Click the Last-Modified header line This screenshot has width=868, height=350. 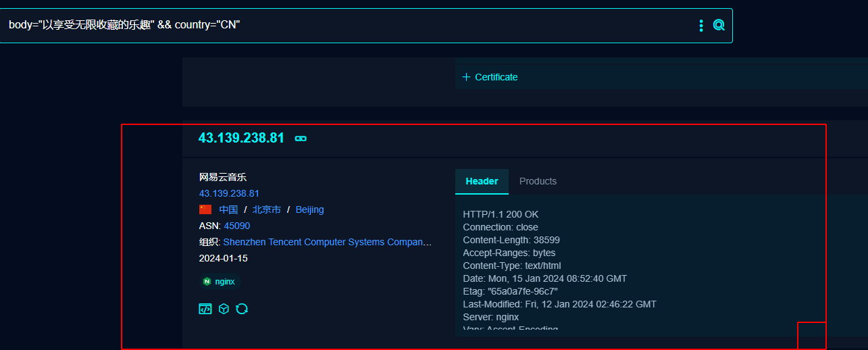559,304
